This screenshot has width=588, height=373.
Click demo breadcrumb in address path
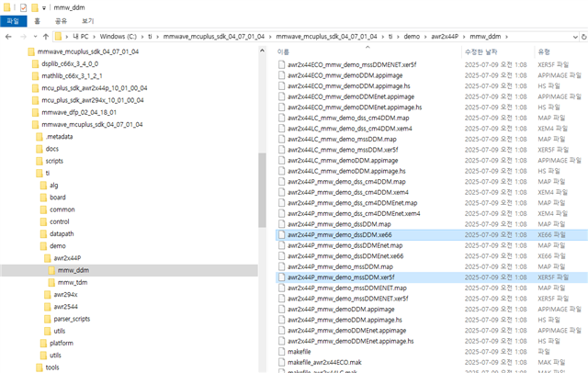[412, 37]
